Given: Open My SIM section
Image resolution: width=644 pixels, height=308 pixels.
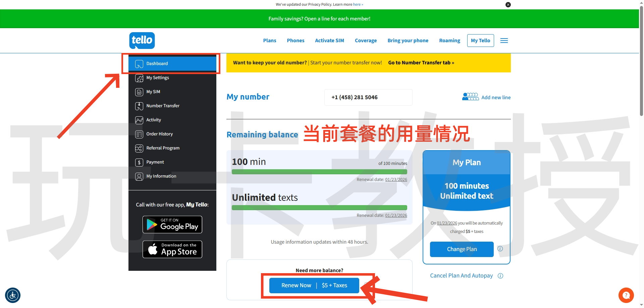Looking at the screenshot, I should [153, 92].
